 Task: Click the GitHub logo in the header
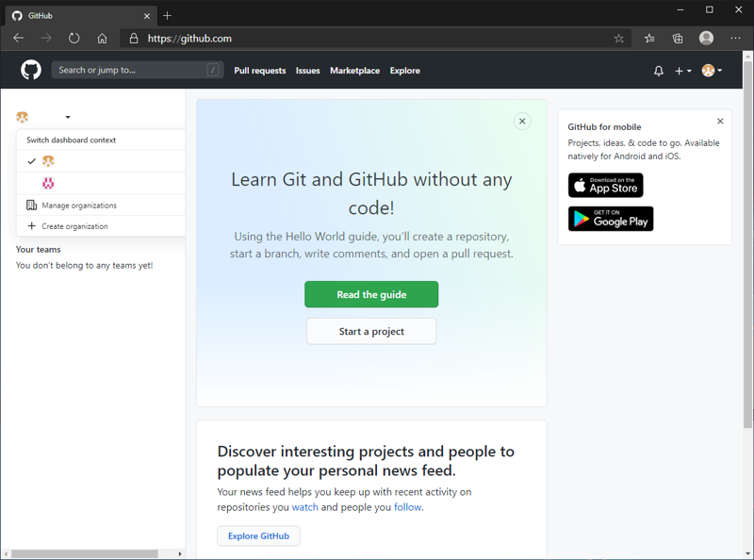(x=30, y=70)
